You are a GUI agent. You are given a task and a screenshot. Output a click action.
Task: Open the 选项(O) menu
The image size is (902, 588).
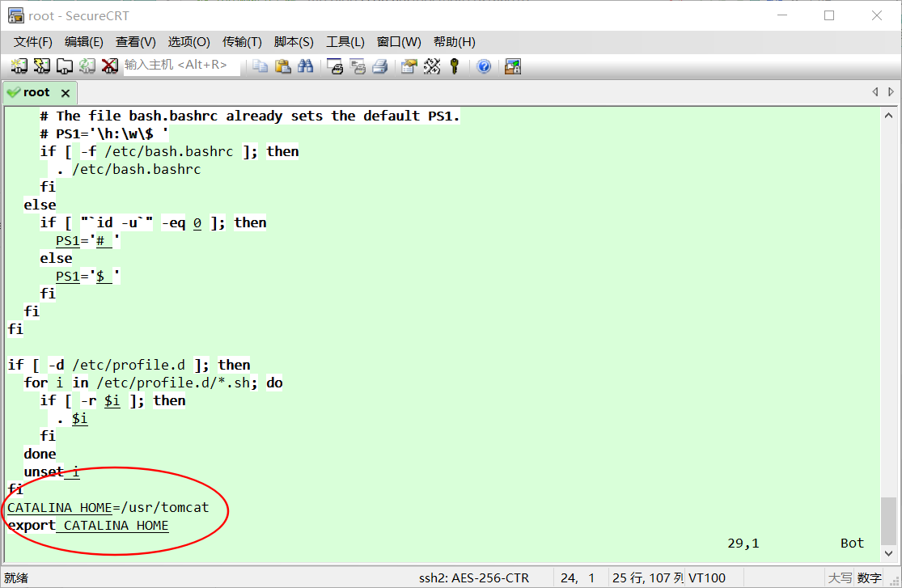pyautogui.click(x=188, y=42)
